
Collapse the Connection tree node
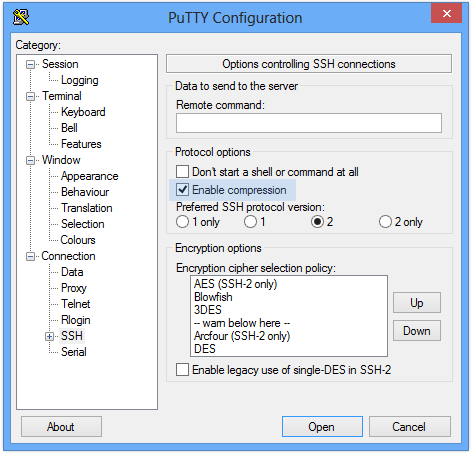(x=30, y=256)
